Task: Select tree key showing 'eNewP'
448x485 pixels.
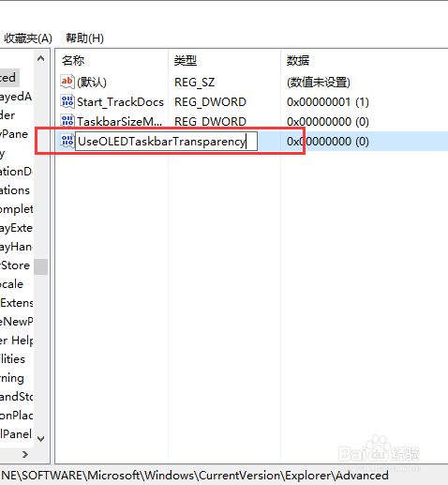Action: click(16, 322)
